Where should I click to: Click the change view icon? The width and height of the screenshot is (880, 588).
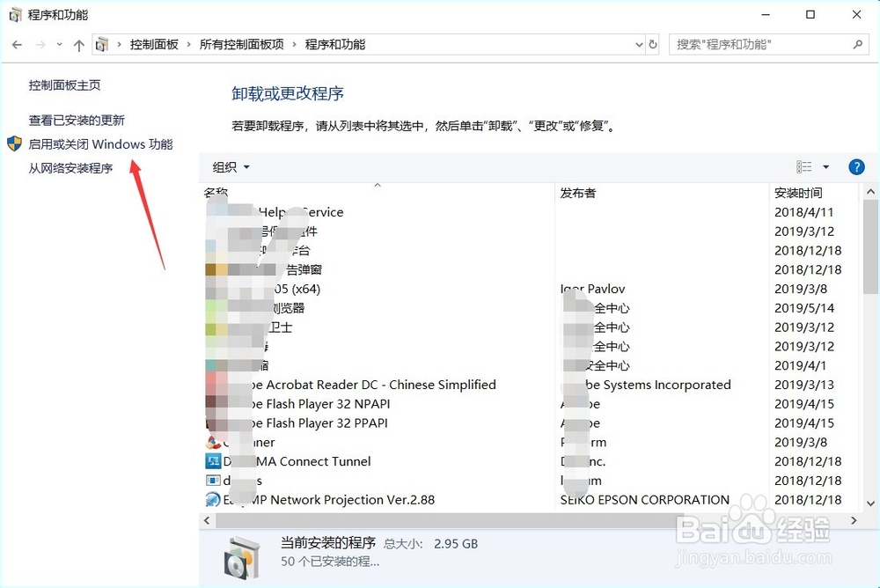tap(804, 166)
